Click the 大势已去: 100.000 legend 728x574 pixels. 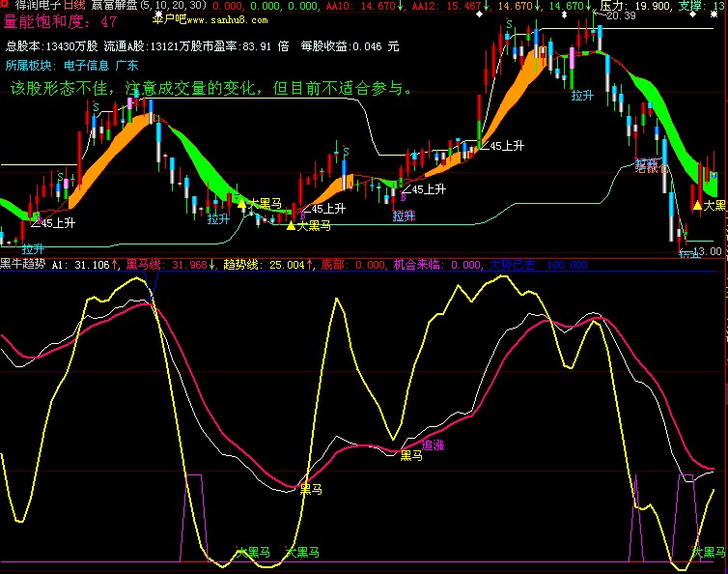pyautogui.click(x=538, y=265)
